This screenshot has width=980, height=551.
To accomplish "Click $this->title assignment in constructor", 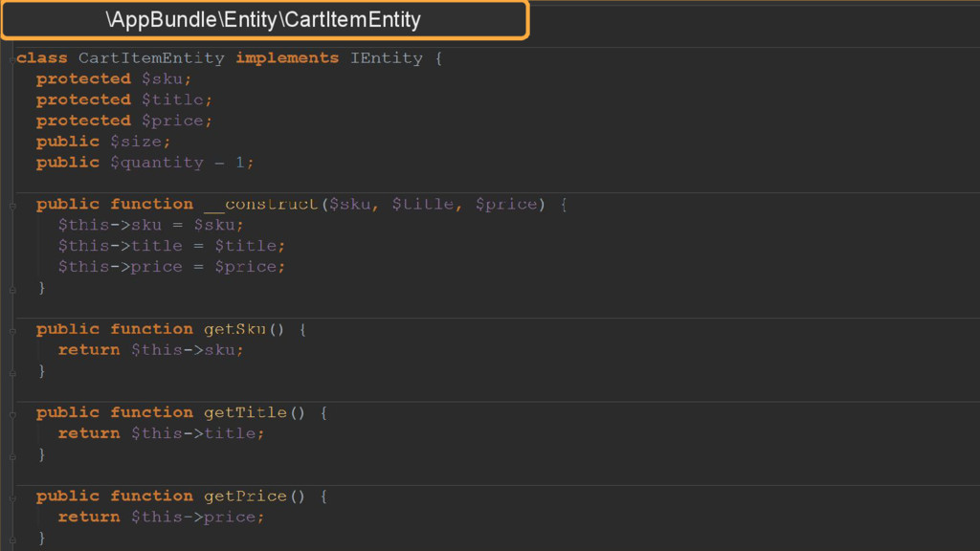I will click(x=171, y=246).
